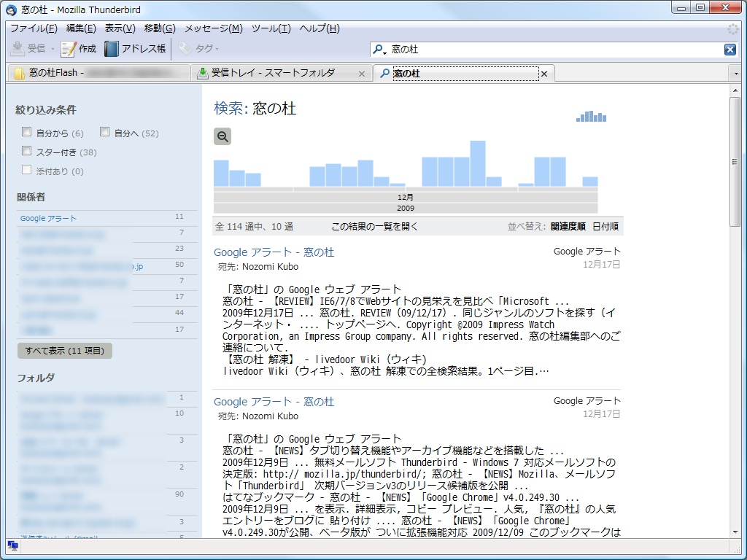Open the 表示 menu
This screenshot has width=747, height=560.
[120, 28]
